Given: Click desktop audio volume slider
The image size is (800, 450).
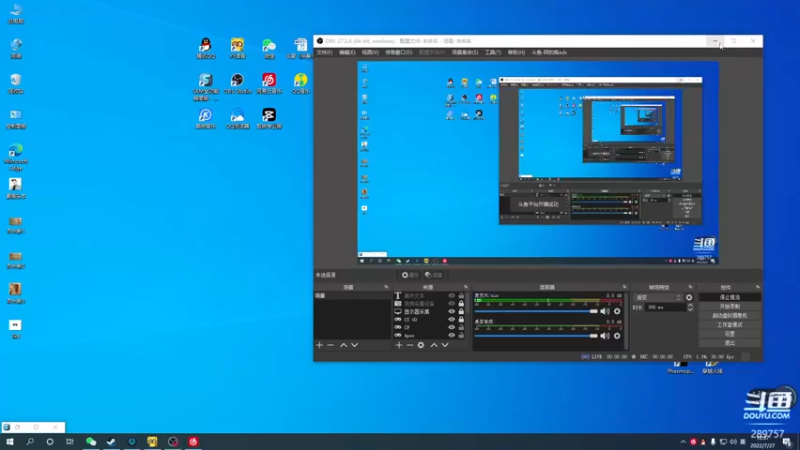Looking at the screenshot, I should [536, 336].
